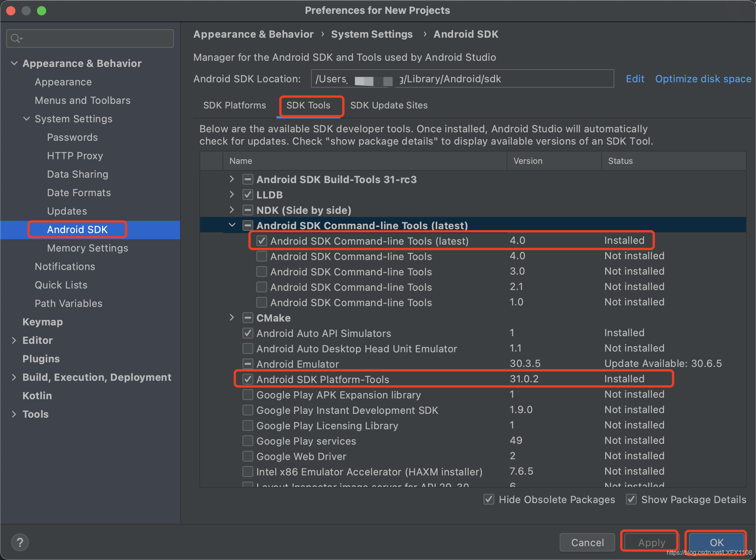Check Google Play APK Expansion library
The image size is (756, 560).
248,395
